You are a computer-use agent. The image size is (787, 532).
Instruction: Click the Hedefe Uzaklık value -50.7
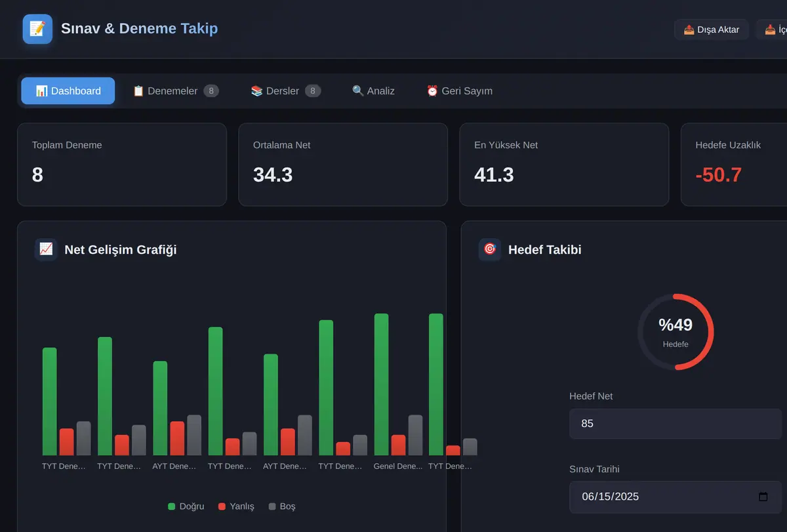tap(719, 175)
